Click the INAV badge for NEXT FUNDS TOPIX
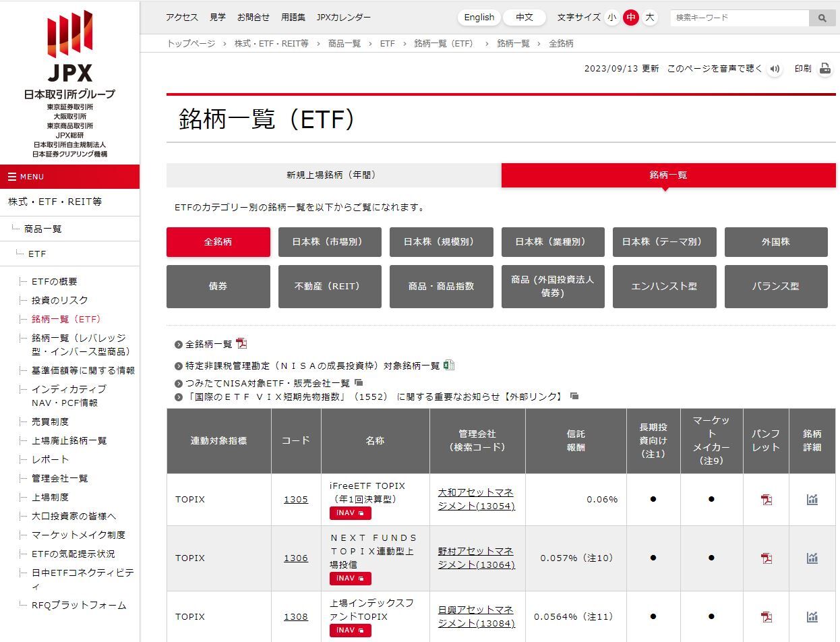This screenshot has width=840, height=642. click(x=350, y=579)
